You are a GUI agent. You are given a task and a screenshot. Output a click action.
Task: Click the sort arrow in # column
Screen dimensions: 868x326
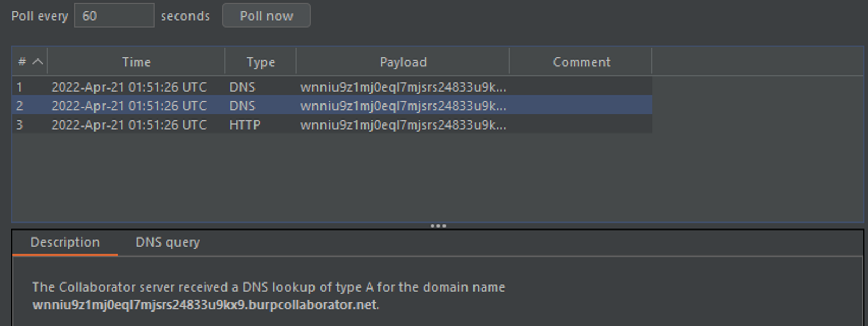(38, 62)
